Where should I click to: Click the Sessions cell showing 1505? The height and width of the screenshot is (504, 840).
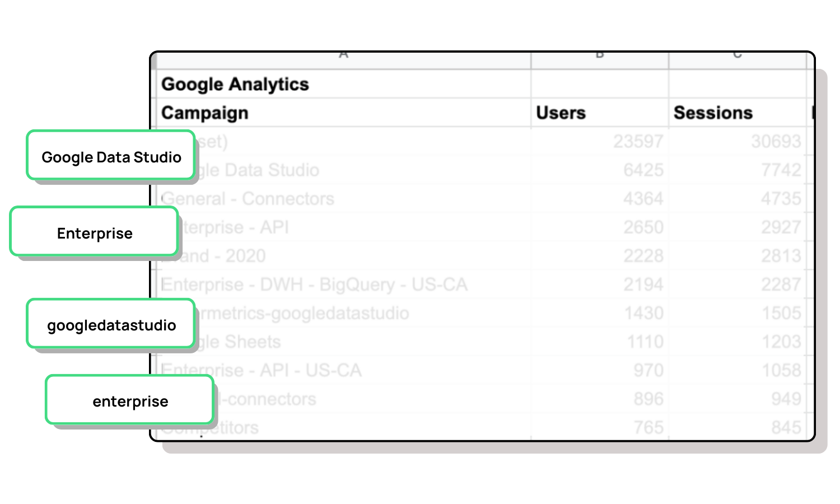(781, 313)
